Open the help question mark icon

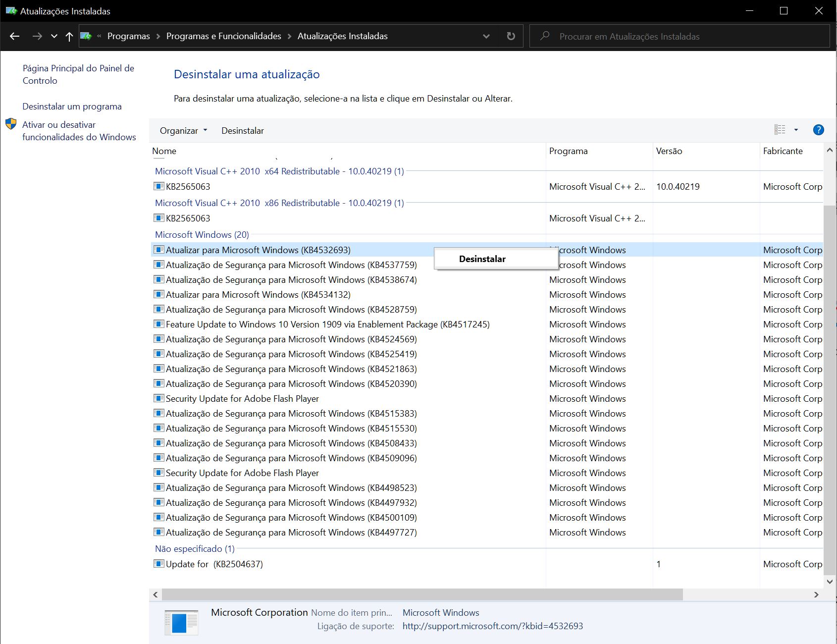pyautogui.click(x=818, y=130)
